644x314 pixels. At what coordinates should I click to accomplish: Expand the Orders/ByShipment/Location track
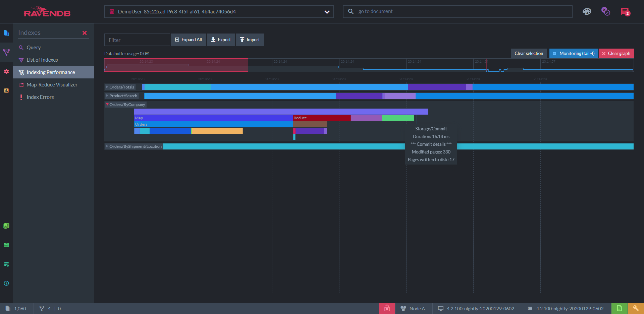(107, 146)
